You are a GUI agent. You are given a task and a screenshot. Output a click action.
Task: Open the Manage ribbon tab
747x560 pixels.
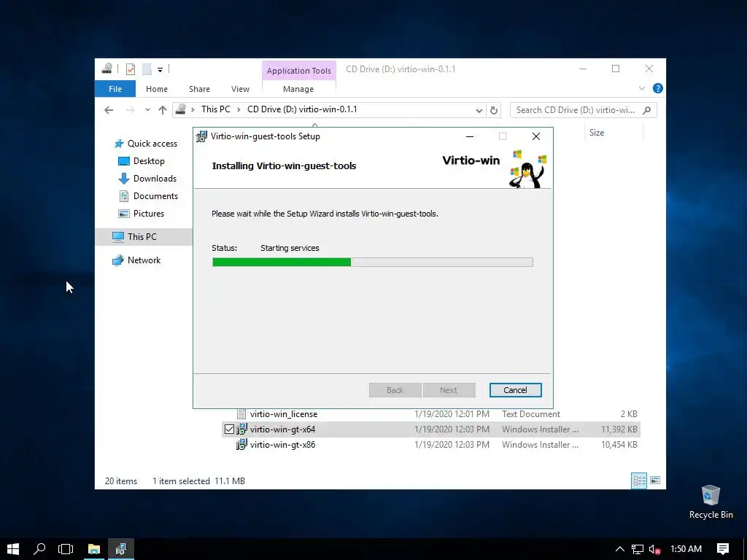click(298, 89)
